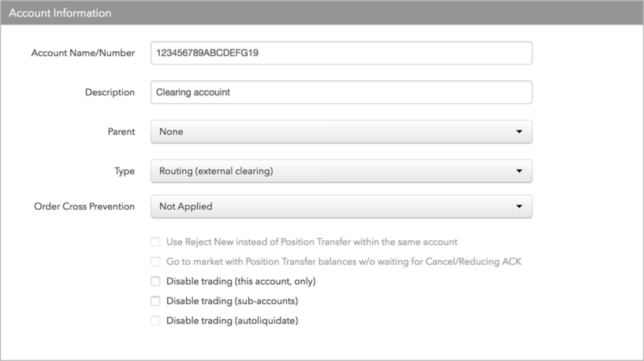The height and width of the screenshot is (361, 644).
Task: Click the Description field label
Action: [x=110, y=92]
